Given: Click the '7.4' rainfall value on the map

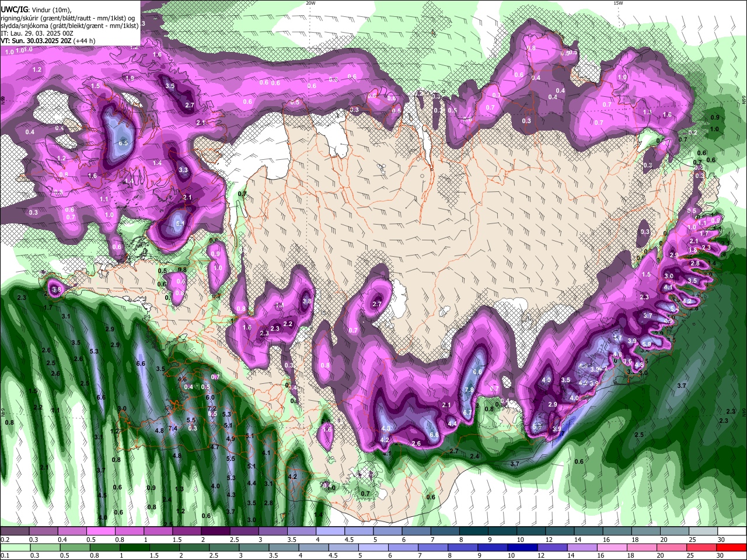Looking at the screenshot, I should click(173, 428).
